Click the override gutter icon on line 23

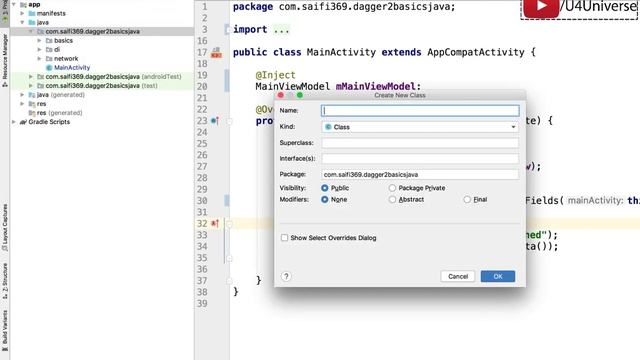pyautogui.click(x=215, y=121)
